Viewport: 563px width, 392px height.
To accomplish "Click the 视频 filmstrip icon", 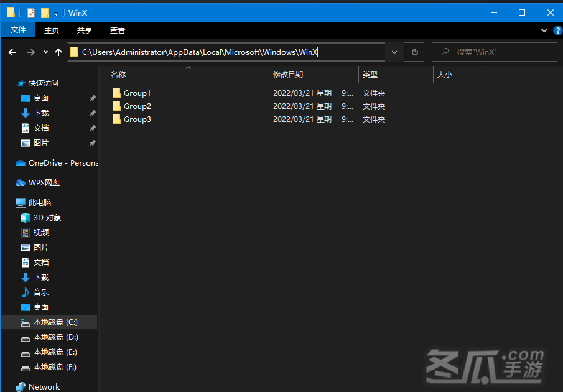I will click(x=25, y=233).
